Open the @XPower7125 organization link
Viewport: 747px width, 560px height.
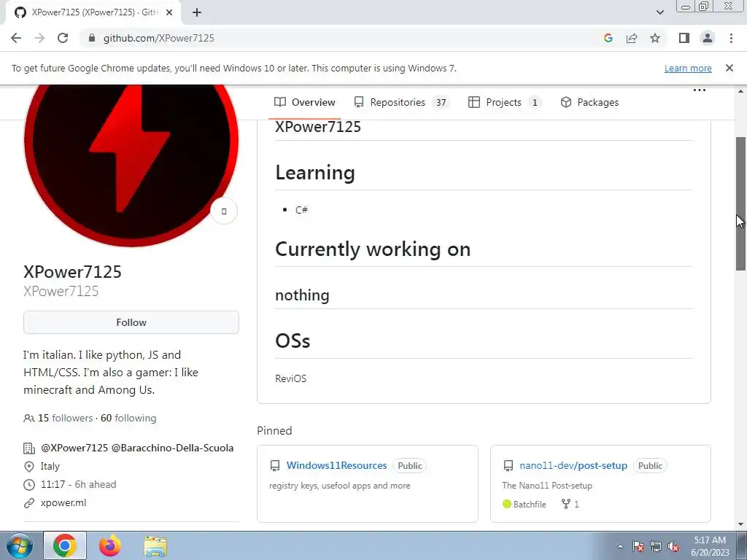pos(74,448)
